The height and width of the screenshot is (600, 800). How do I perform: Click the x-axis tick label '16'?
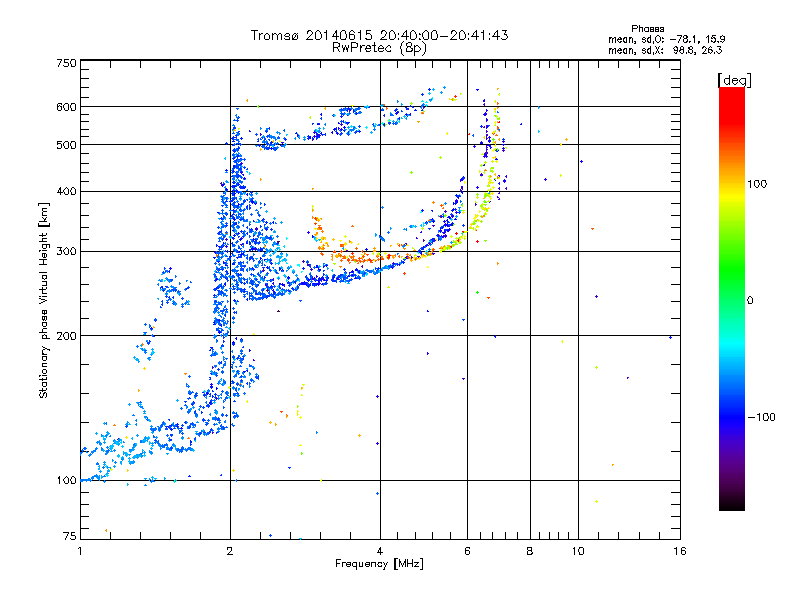(680, 551)
